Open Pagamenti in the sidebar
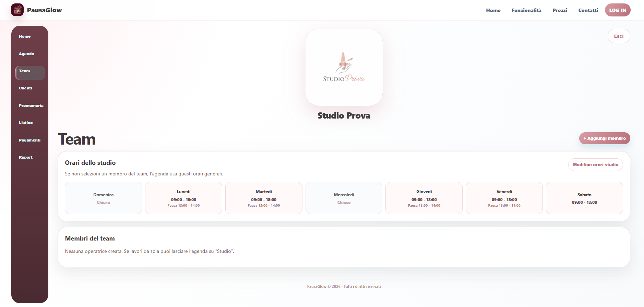The height and width of the screenshot is (307, 644). click(x=30, y=140)
